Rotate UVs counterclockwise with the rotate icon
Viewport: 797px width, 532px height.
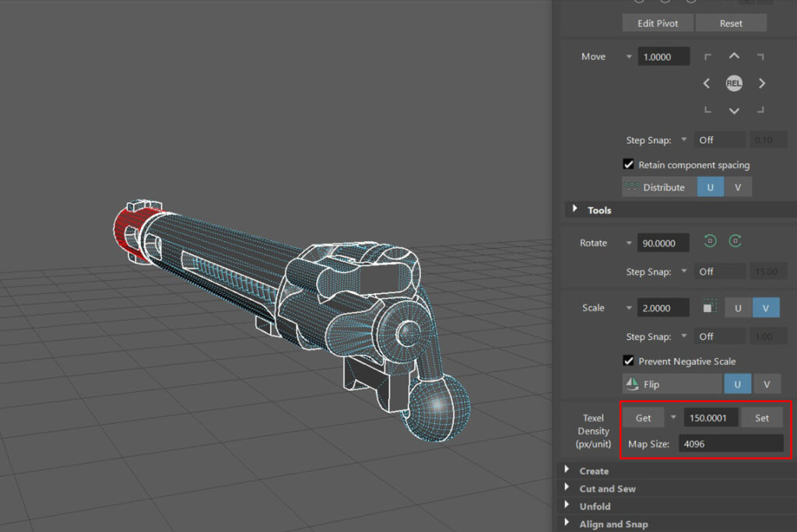click(710, 242)
